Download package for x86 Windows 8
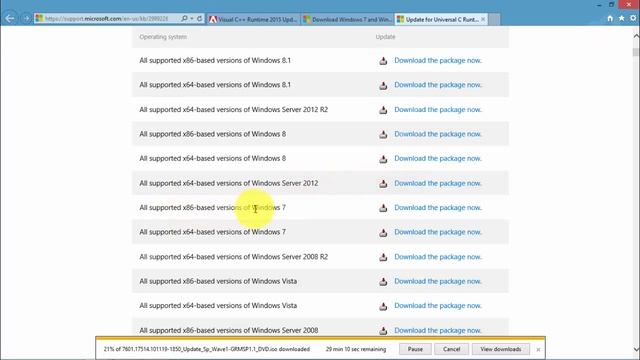This screenshot has width=640, height=360. point(438,134)
